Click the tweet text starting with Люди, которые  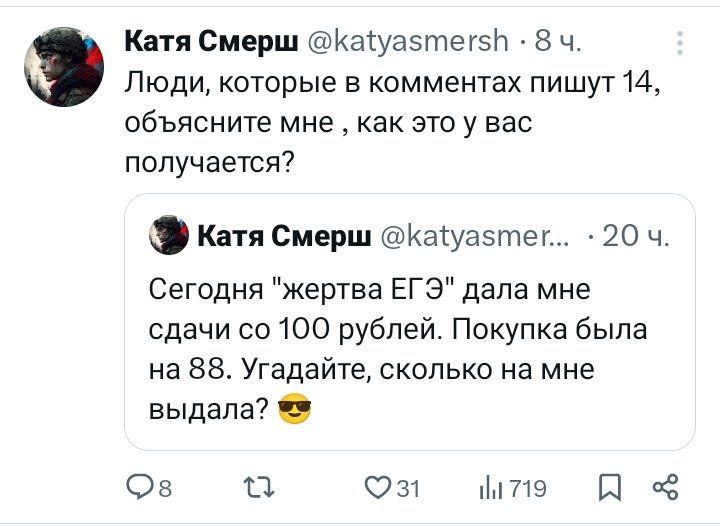pos(390,126)
